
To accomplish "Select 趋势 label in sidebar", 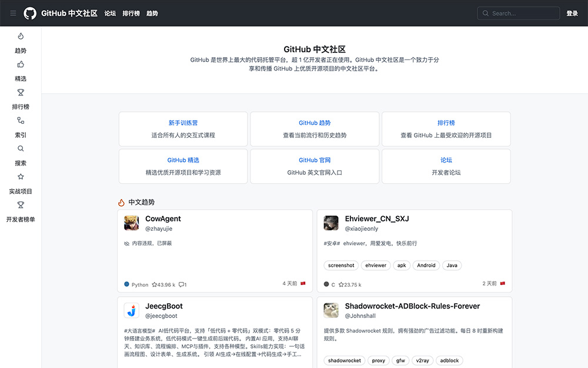I will pos(21,50).
